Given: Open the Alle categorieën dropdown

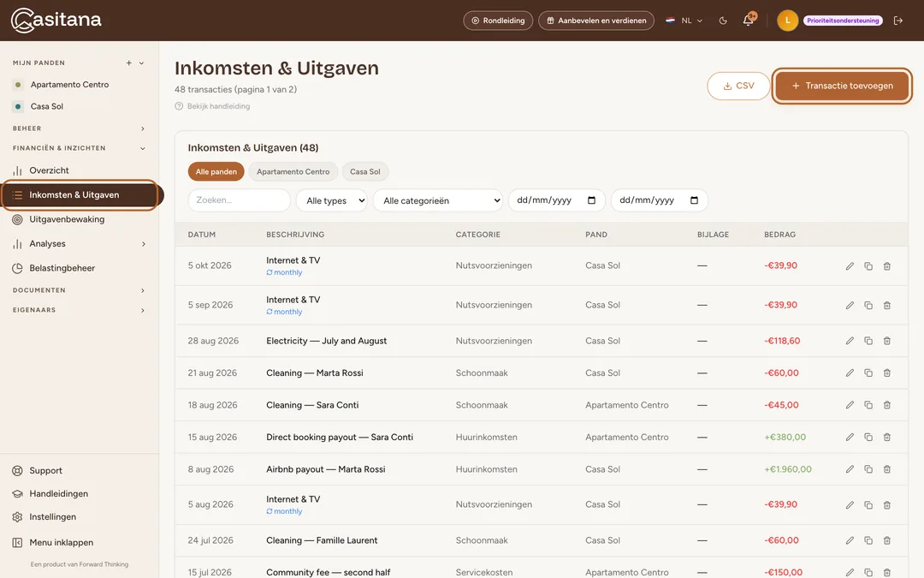Looking at the screenshot, I should coord(438,200).
